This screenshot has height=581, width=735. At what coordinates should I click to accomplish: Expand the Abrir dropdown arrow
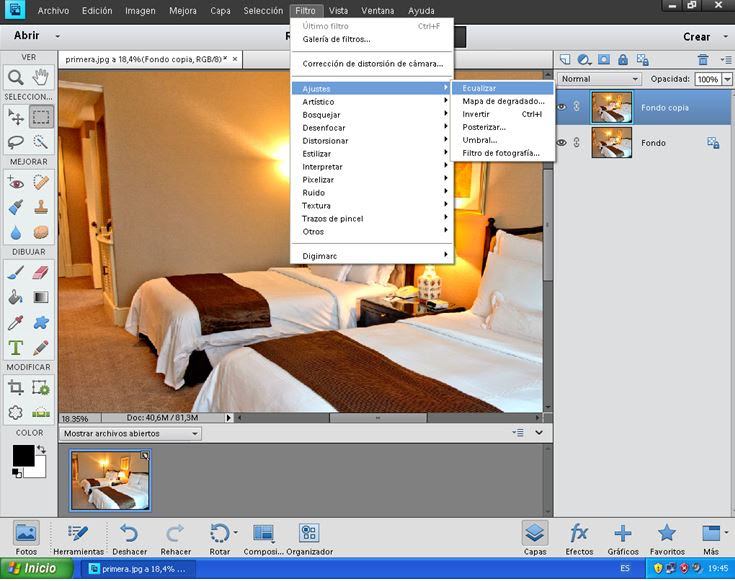pyautogui.click(x=58, y=36)
